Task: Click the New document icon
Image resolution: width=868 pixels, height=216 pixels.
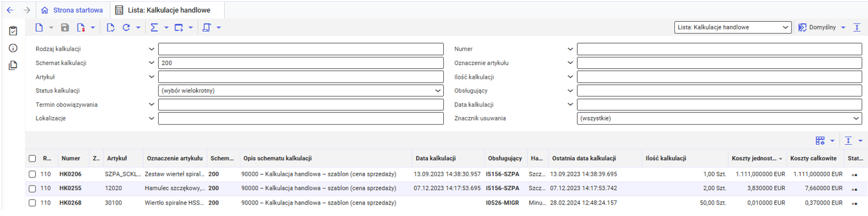Action: click(39, 27)
